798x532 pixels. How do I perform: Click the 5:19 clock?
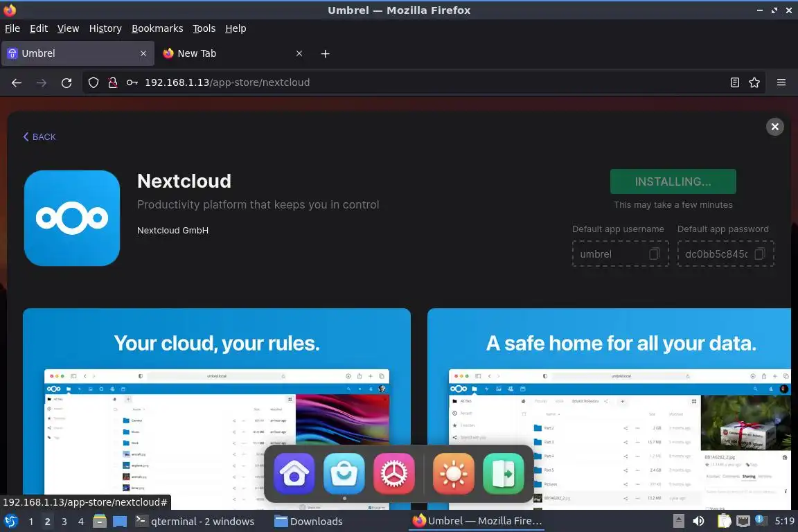pyautogui.click(x=784, y=522)
